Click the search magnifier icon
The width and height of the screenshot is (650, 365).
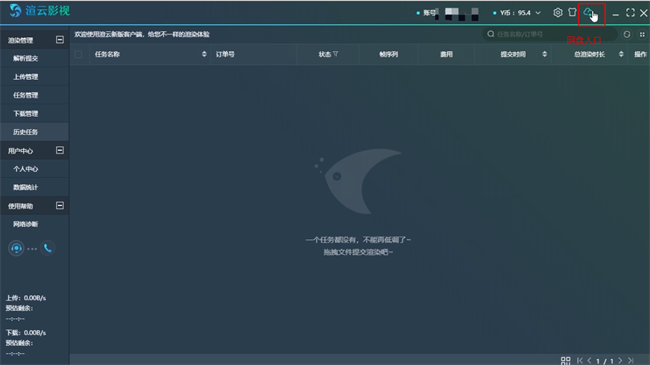pos(491,34)
